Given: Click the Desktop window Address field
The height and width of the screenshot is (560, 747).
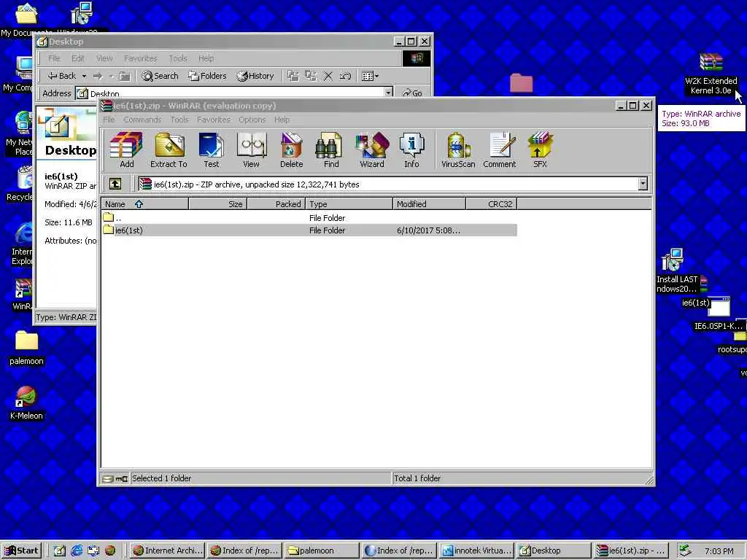Looking at the screenshot, I should (x=233, y=93).
